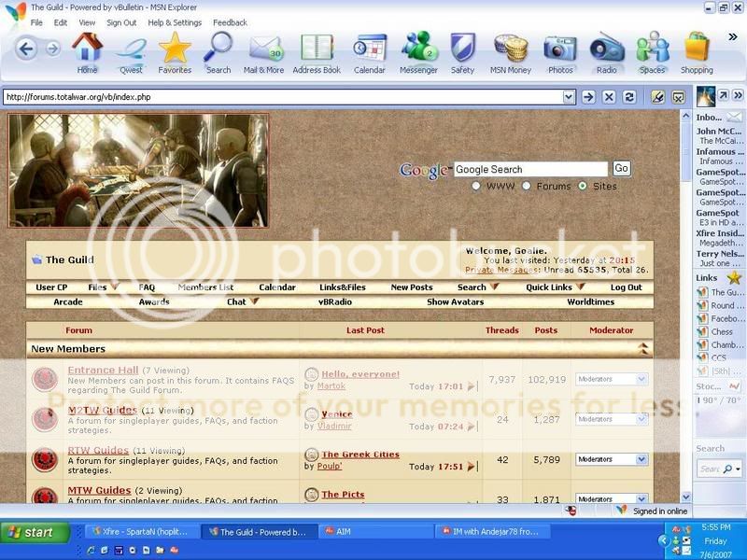Viewport: 747px width, 560px height.
Task: Click the Go button next to Google search
Action: tap(621, 169)
